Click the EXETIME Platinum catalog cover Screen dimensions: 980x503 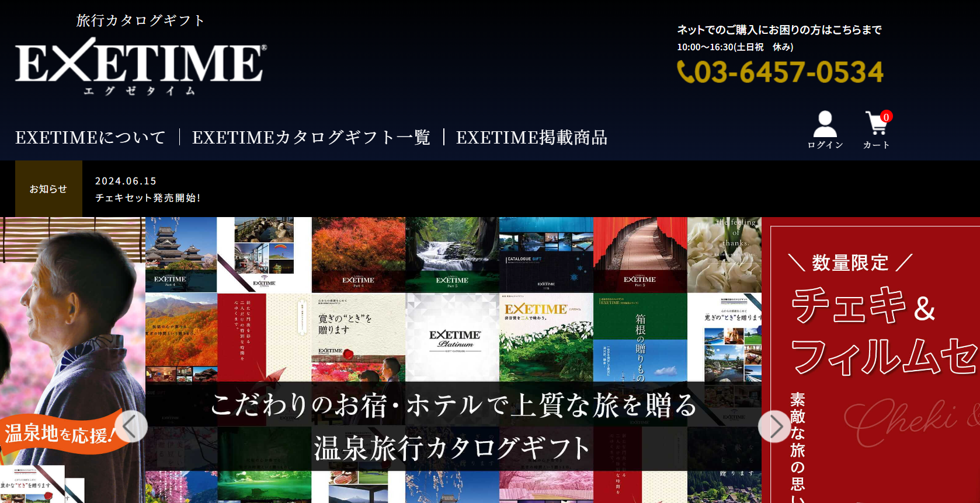tap(453, 337)
